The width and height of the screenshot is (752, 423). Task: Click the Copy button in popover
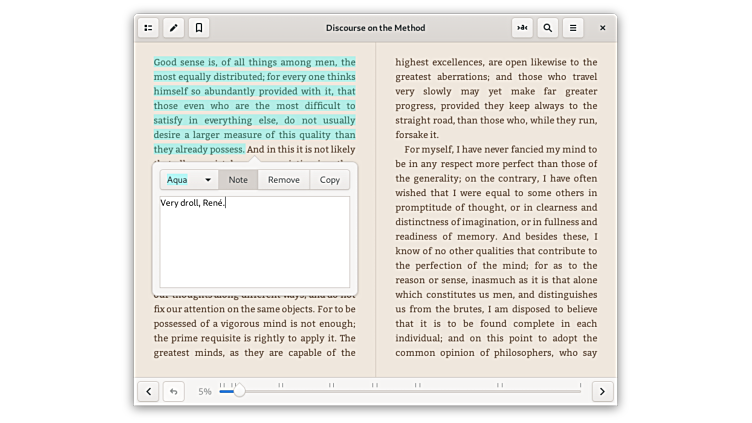pyautogui.click(x=329, y=180)
